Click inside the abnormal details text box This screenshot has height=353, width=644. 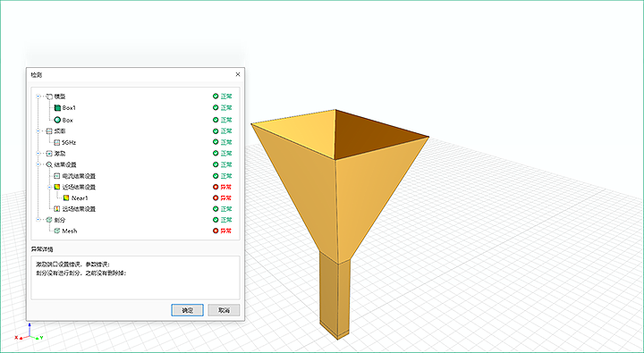(x=136, y=278)
